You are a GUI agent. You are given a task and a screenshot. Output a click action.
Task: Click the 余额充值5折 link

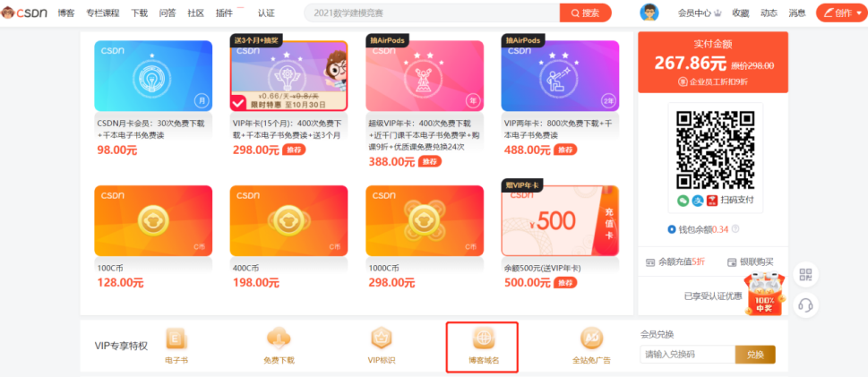(x=675, y=261)
